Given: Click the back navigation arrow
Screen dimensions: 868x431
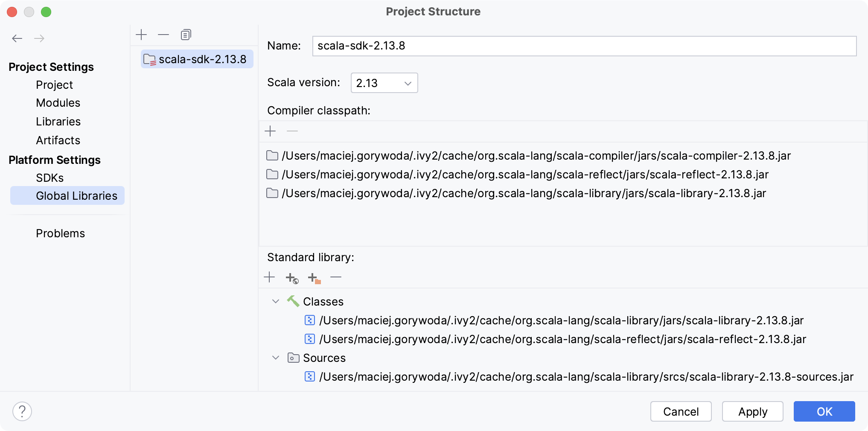Looking at the screenshot, I should point(17,38).
